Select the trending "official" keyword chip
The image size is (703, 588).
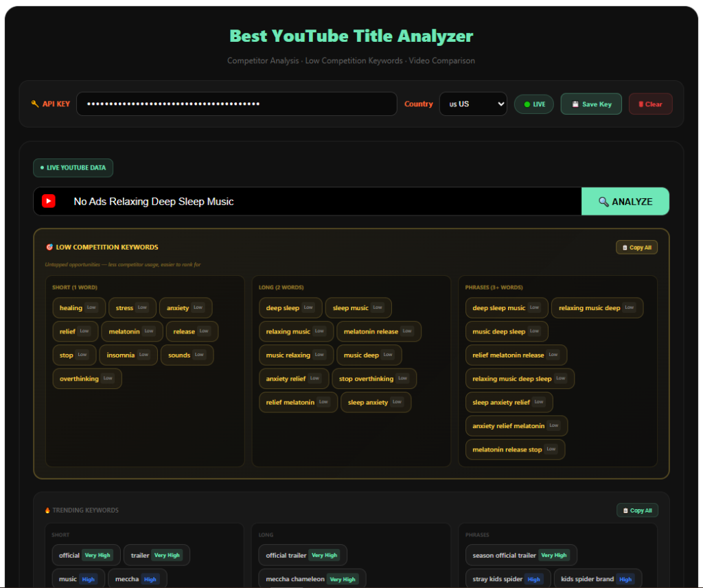click(86, 555)
